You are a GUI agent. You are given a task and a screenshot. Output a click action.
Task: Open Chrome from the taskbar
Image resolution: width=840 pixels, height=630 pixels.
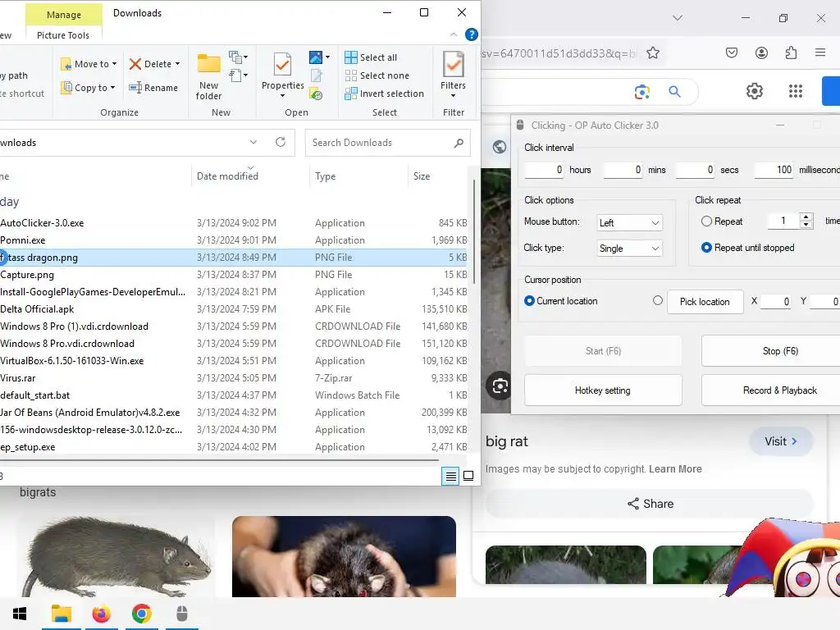tap(141, 614)
